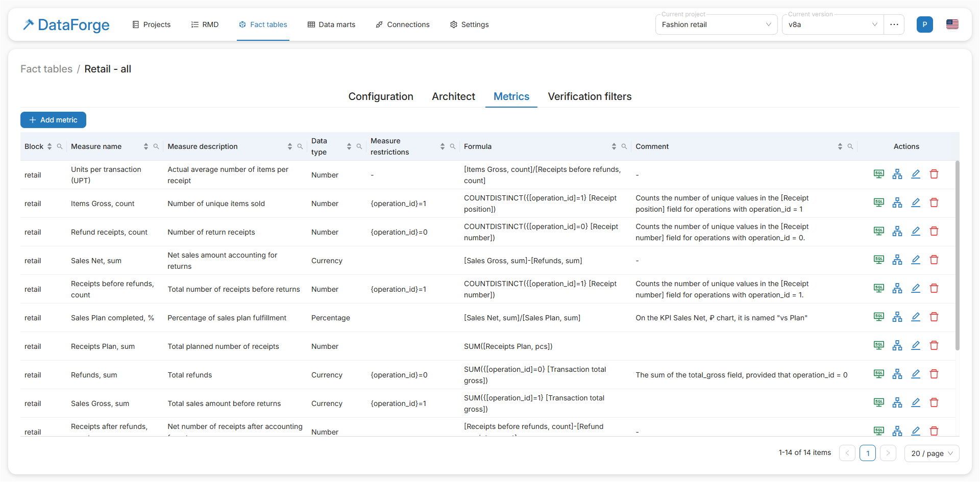Open user profile avatar P
The width and height of the screenshot is (980, 482).
pyautogui.click(x=924, y=24)
